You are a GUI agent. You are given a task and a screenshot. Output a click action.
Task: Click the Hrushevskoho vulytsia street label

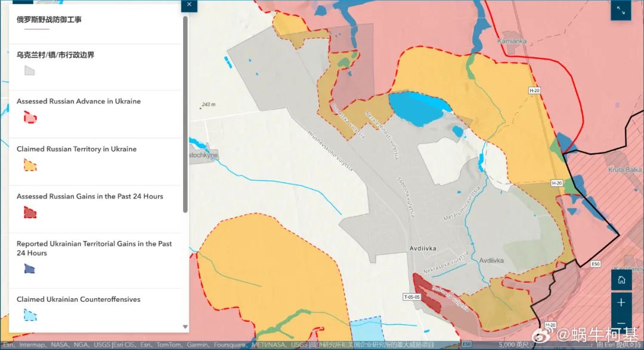[x=330, y=150]
